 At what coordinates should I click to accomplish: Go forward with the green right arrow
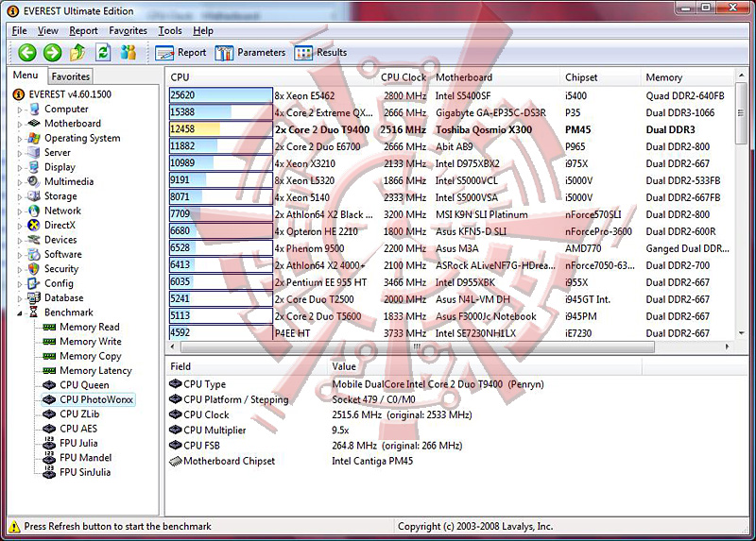[52, 53]
